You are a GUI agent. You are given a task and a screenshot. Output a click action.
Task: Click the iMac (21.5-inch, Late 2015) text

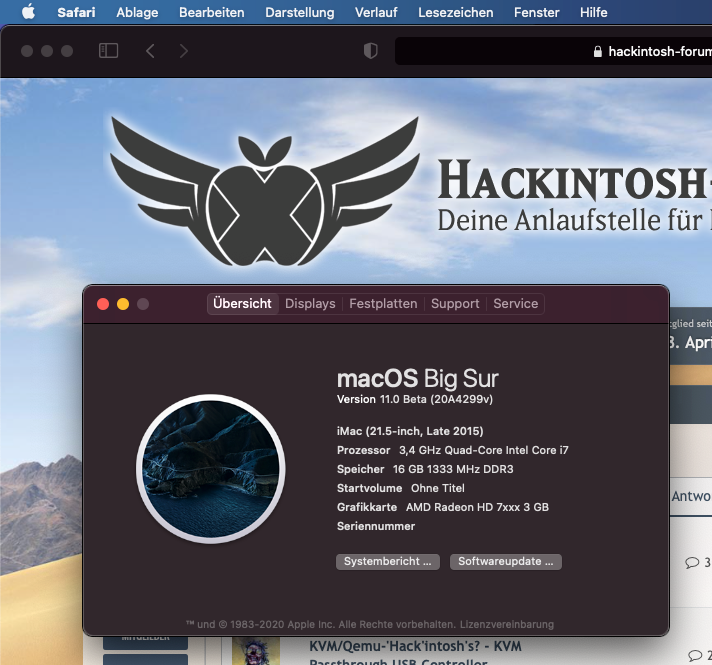[x=410, y=431]
